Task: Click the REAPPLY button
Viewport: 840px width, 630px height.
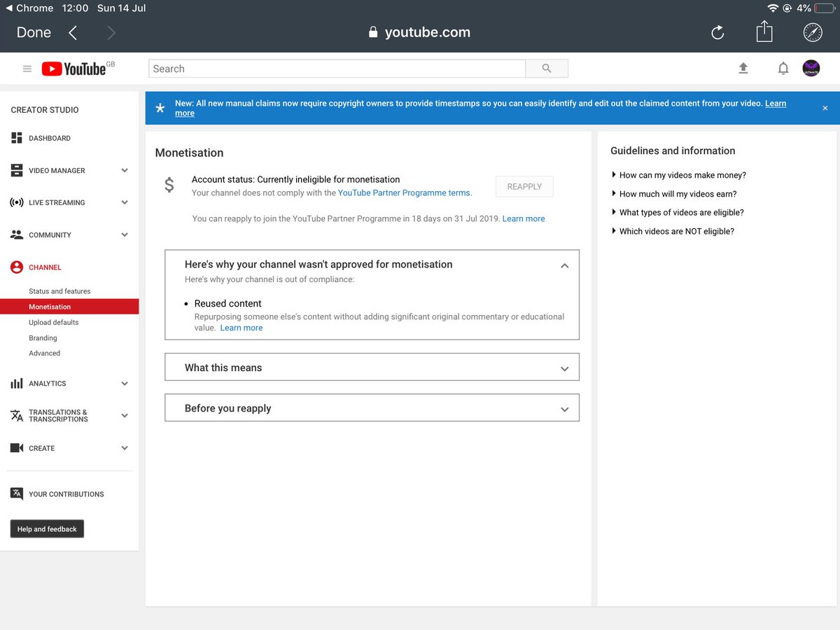Action: tap(524, 187)
